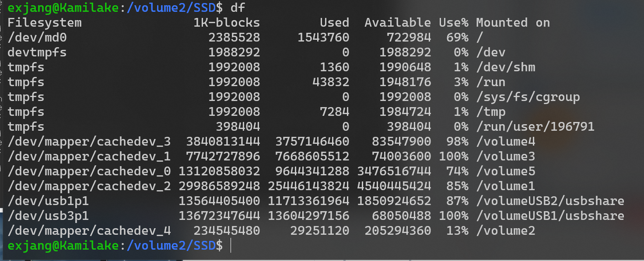Click the 74% usage value for /volume5
644x261 pixels.
pos(458,171)
